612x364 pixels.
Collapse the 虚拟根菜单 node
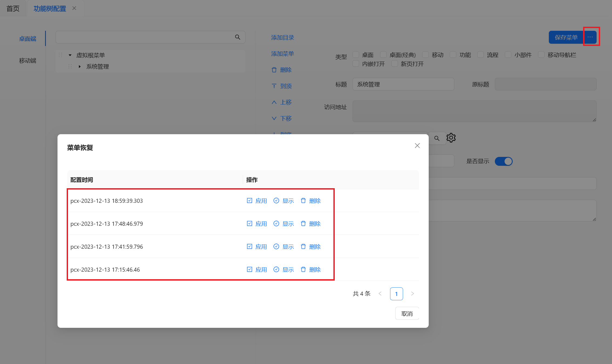click(70, 55)
